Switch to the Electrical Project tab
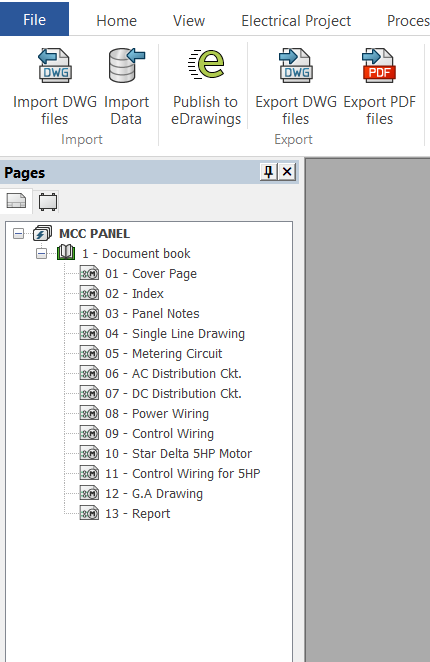This screenshot has width=430, height=662. 296,21
